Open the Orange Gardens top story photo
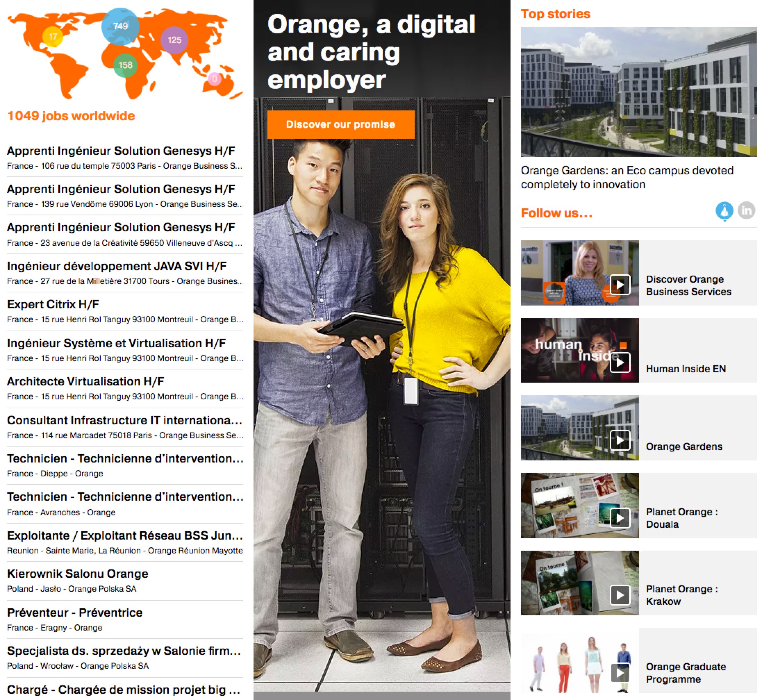This screenshot has height=700, width=771. click(x=639, y=92)
